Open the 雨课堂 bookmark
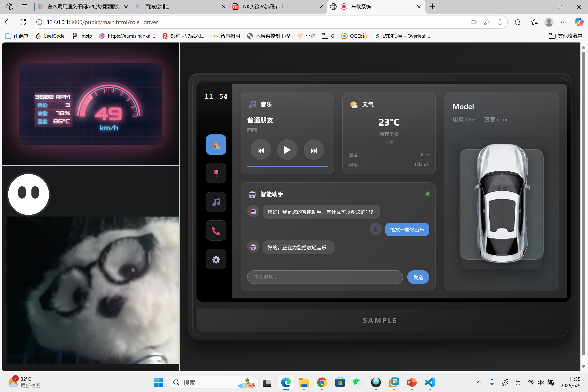This screenshot has width=588, height=392. [17, 36]
